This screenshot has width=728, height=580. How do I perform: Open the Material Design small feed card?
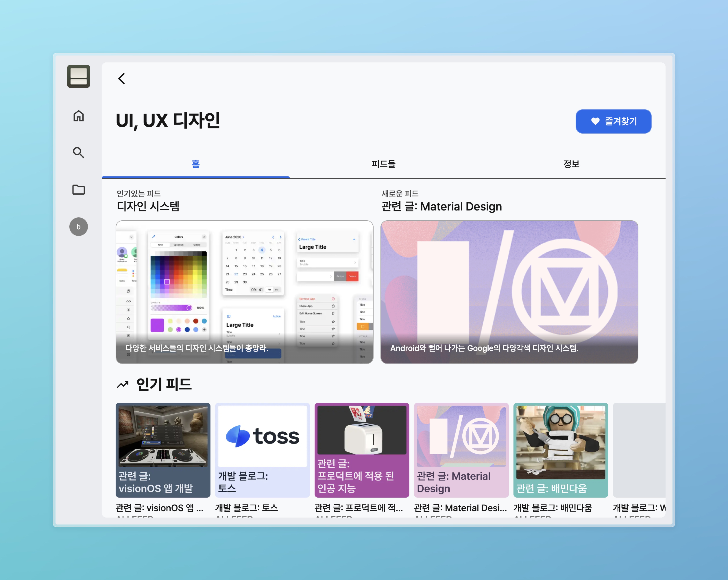click(x=461, y=450)
